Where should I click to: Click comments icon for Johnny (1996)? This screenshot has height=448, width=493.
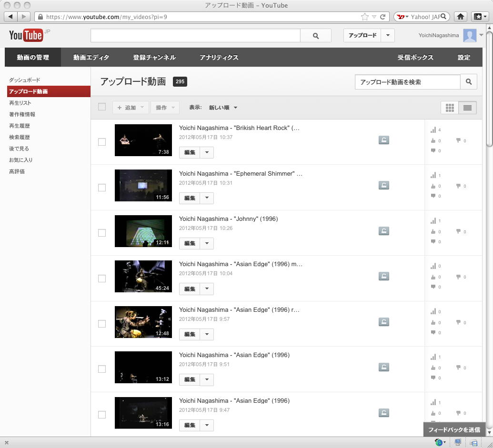pos(433,241)
